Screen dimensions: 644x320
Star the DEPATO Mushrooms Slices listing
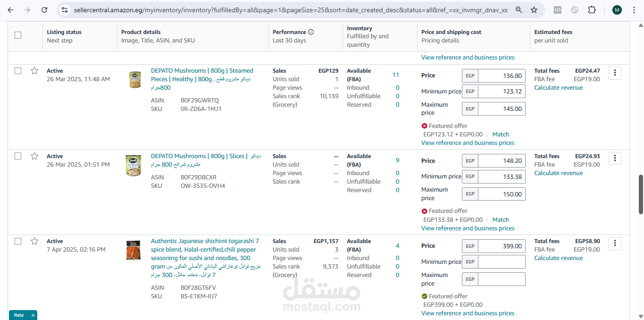tap(34, 156)
